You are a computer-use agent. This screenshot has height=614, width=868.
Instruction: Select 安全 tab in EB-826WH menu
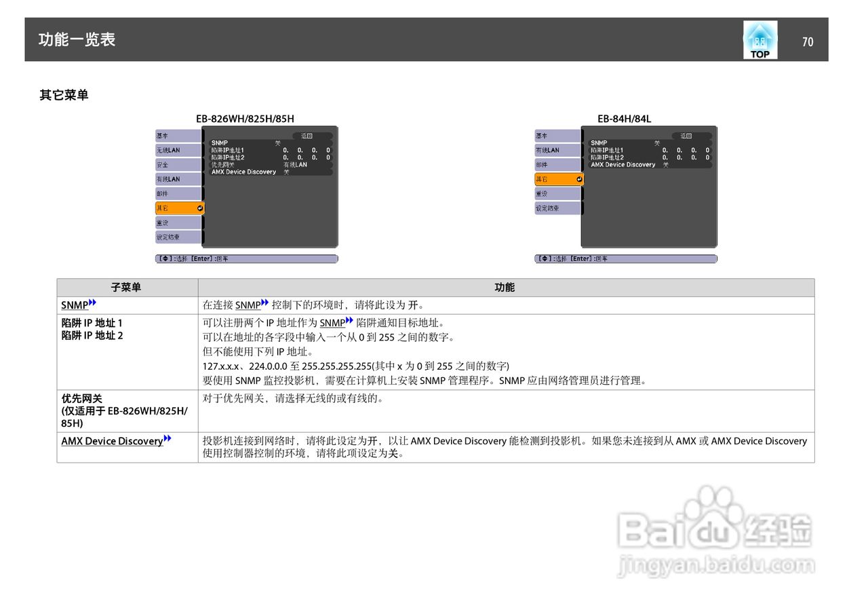pyautogui.click(x=178, y=165)
